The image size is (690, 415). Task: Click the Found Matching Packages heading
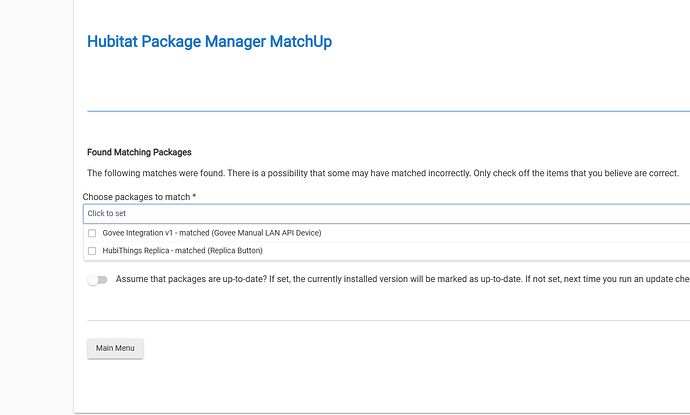point(139,152)
